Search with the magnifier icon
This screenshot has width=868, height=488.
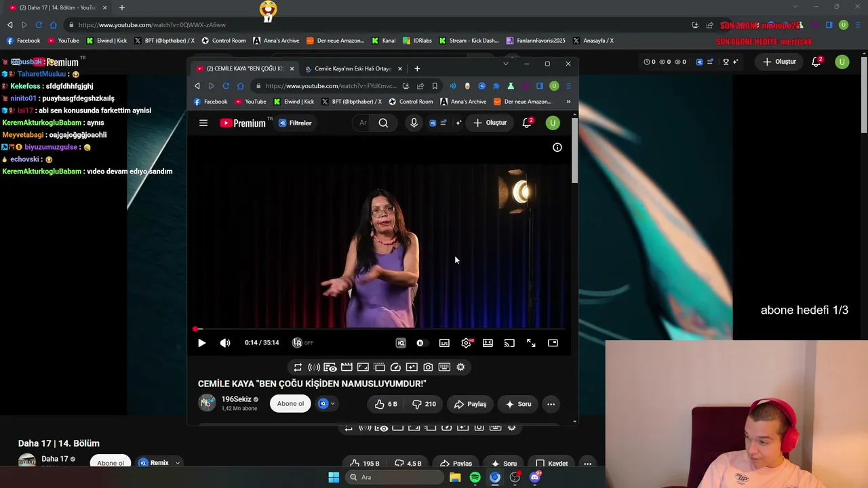(383, 123)
